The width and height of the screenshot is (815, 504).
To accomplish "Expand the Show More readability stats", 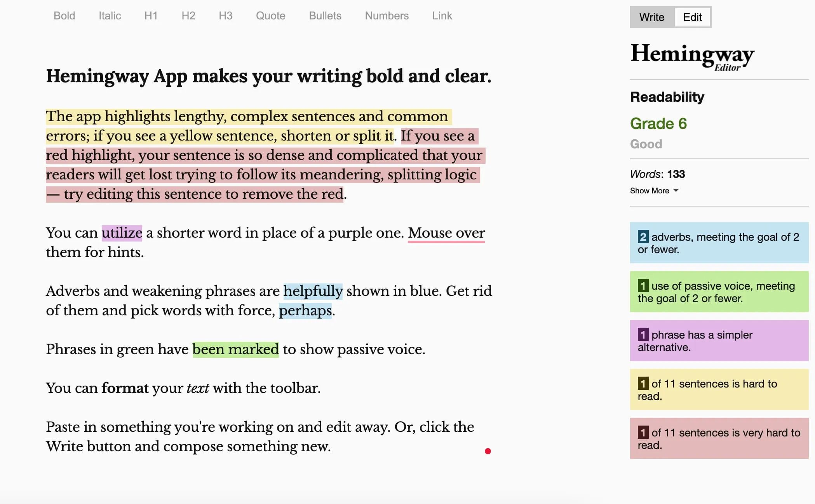I will coord(653,190).
